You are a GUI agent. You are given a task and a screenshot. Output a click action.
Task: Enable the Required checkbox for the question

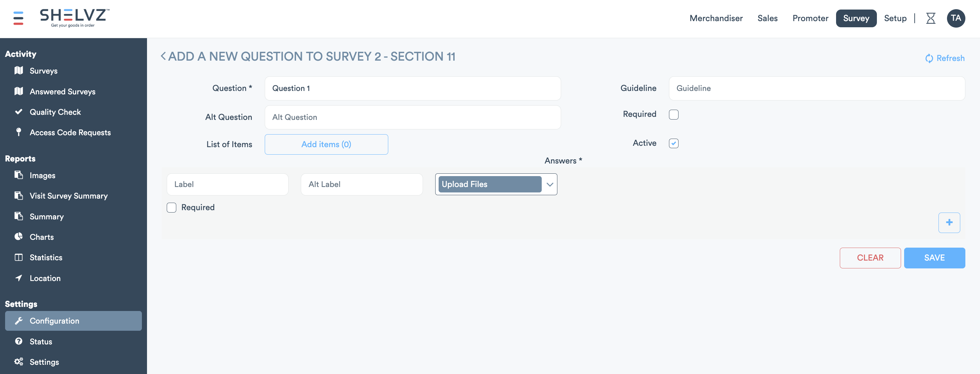[x=674, y=114]
